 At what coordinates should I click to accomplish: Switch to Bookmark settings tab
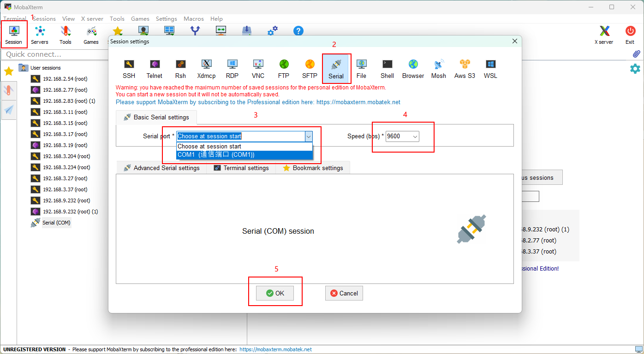[x=313, y=168]
